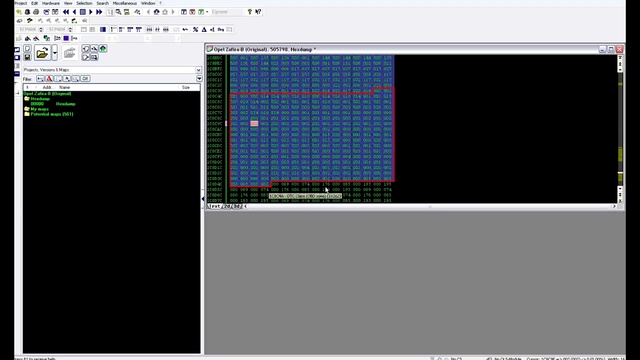Viewport: 640px width, 360px height.
Task: Click the hexdump scroll right arrow
Action: (614, 207)
